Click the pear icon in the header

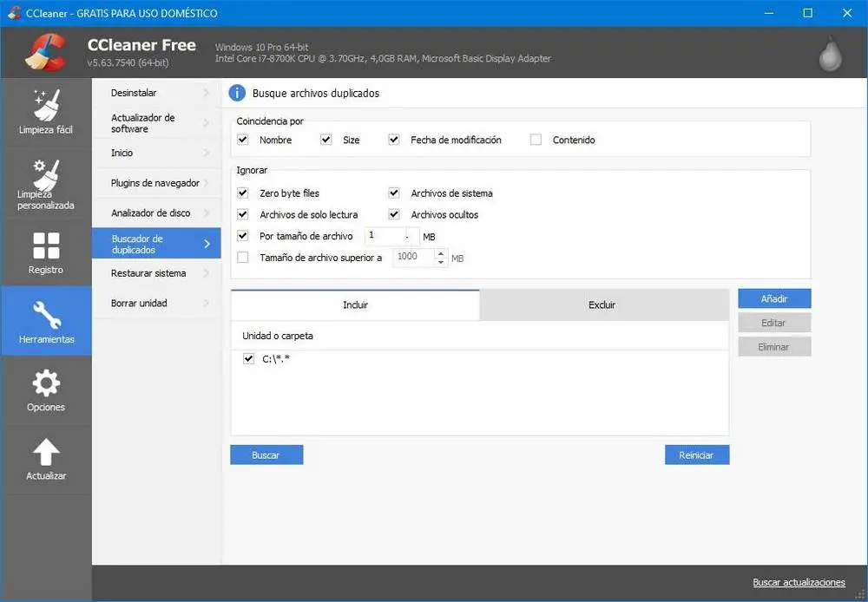[x=831, y=54]
